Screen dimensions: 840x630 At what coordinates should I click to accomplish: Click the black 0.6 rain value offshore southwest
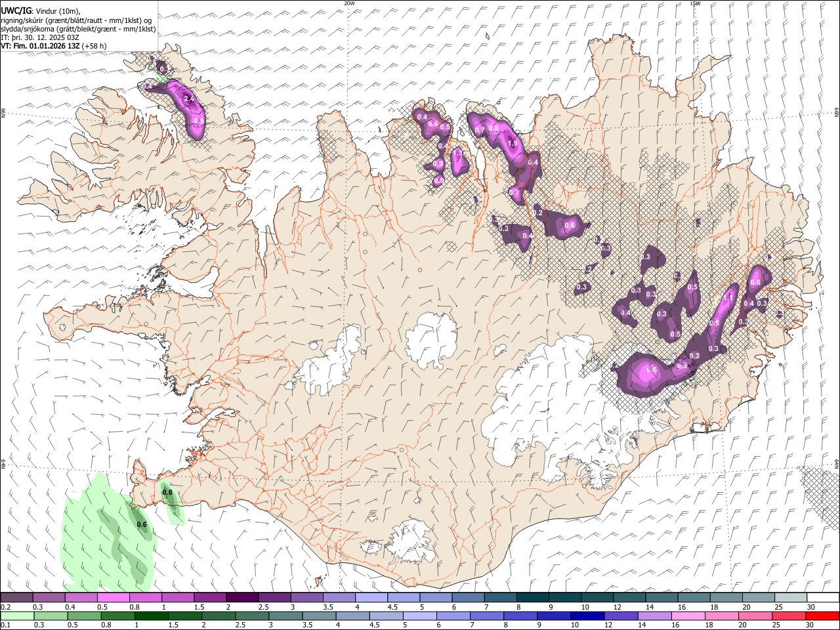coord(142,524)
